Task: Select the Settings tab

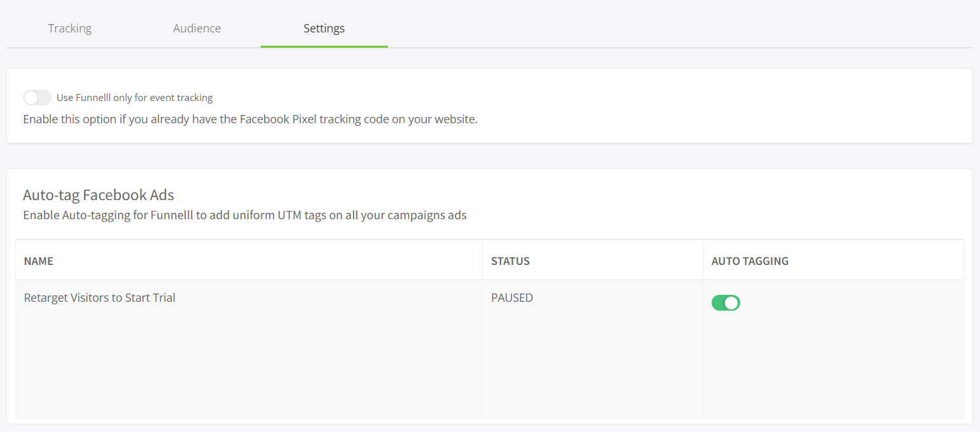Action: tap(324, 29)
